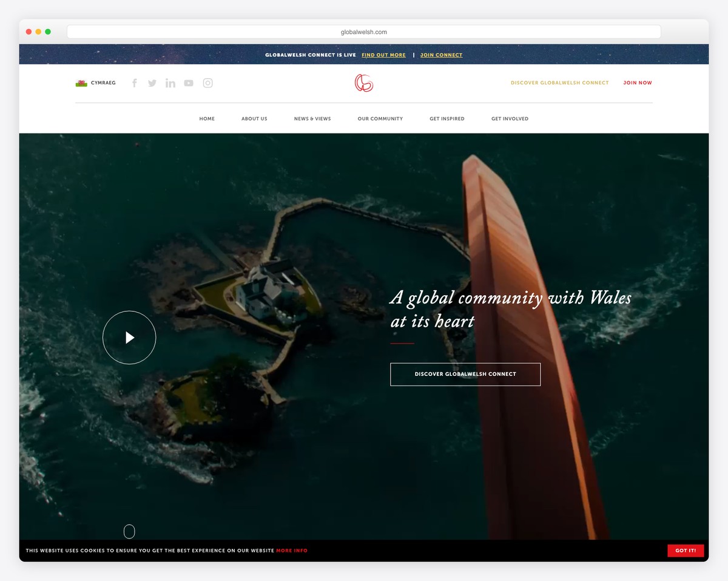Open the Twitter social icon
The image size is (728, 581).
pyautogui.click(x=152, y=83)
